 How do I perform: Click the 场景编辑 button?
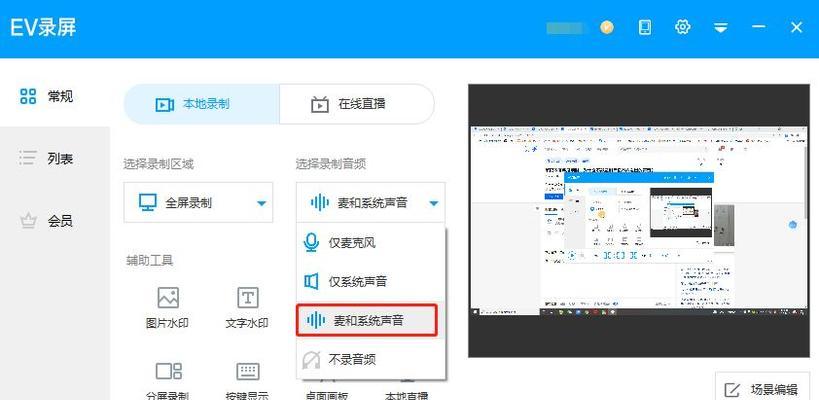coord(762,389)
